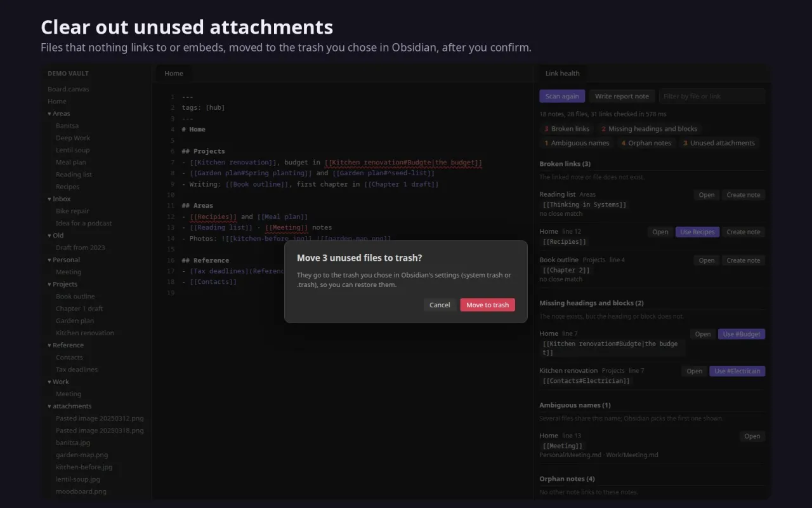812x508 pixels.
Task: Collapse the Projects folder
Action: (62, 284)
